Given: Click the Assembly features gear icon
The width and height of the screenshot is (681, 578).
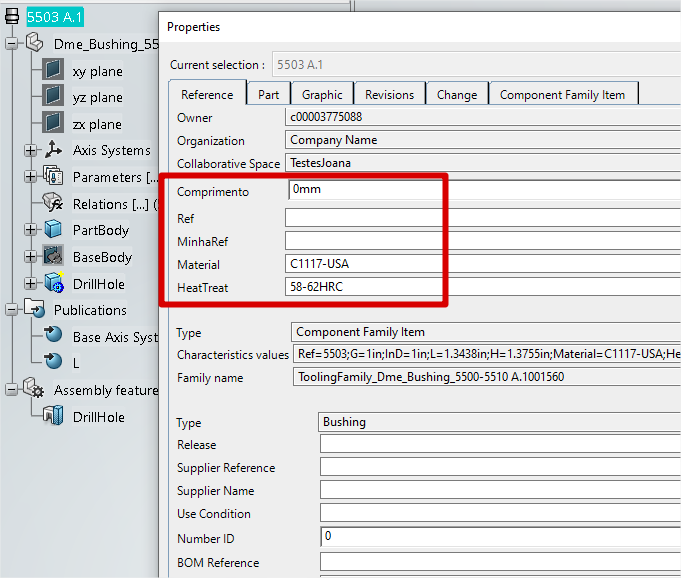Looking at the screenshot, I should [x=34, y=390].
